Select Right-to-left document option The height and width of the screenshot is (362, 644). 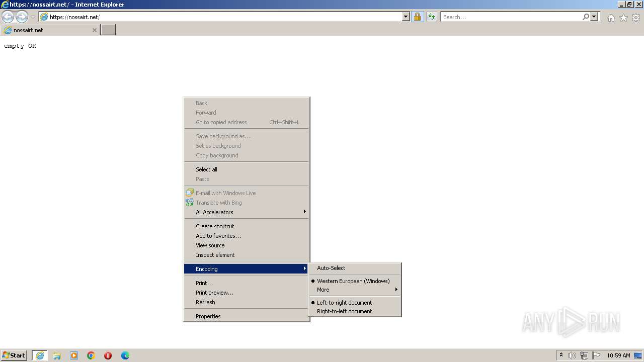click(x=355, y=311)
